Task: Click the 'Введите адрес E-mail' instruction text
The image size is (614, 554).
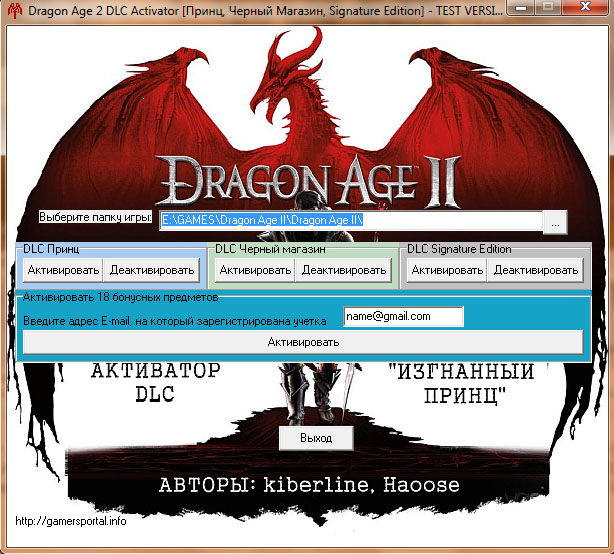Action: (x=175, y=321)
